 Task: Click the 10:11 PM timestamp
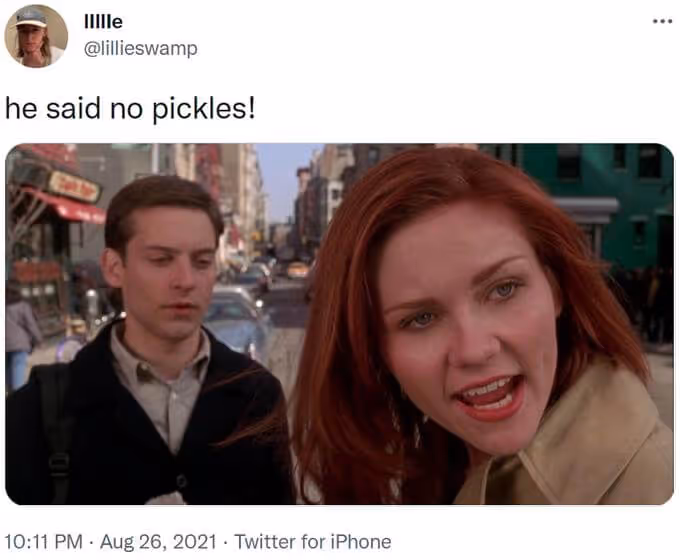pyautogui.click(x=43, y=542)
